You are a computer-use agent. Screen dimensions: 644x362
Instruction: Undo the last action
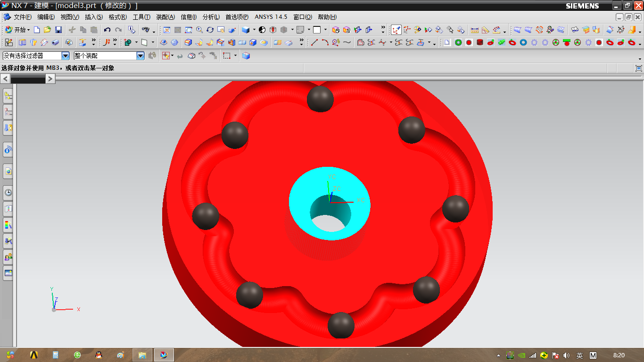(x=107, y=30)
